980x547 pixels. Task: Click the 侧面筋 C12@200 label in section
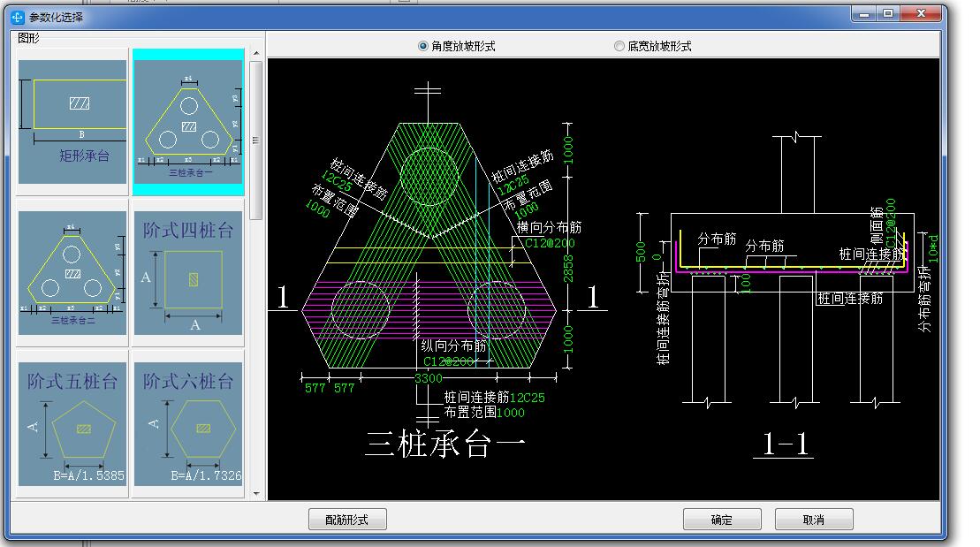pos(891,223)
